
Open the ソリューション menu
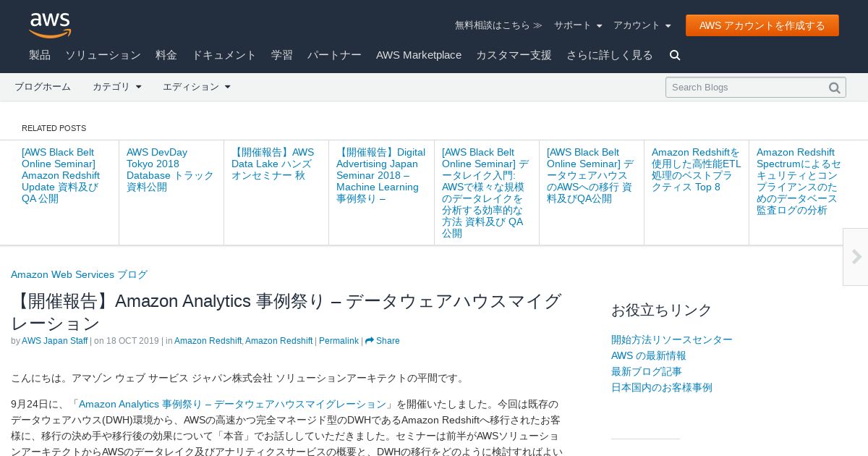[103, 55]
